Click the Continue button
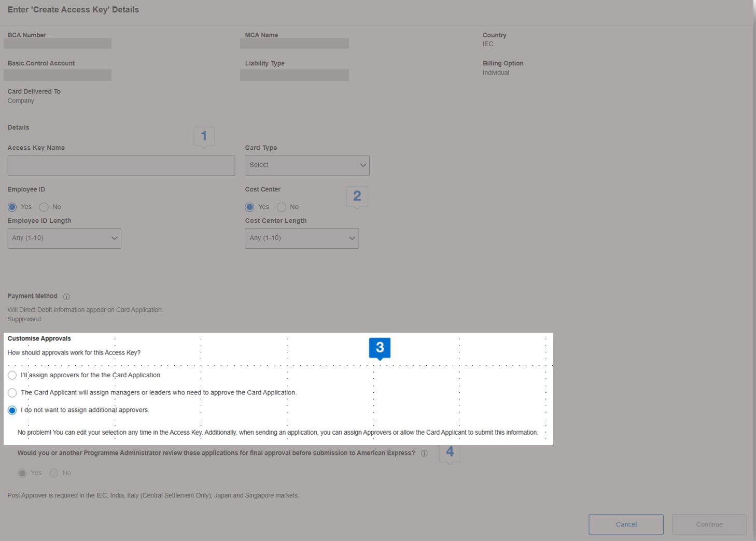This screenshot has width=756, height=541. click(709, 524)
